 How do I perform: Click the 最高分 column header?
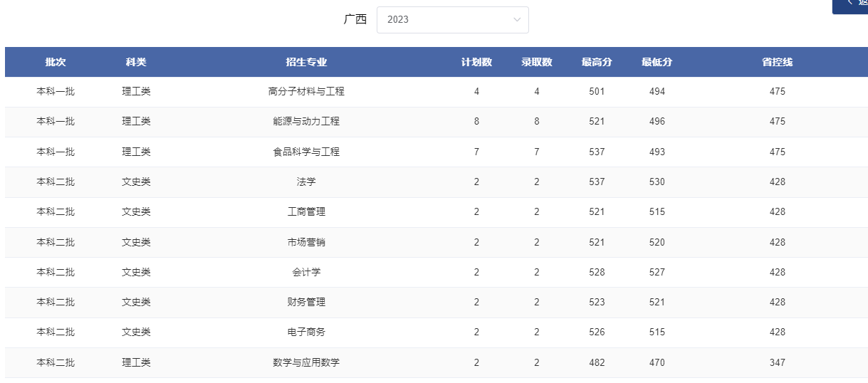coord(597,62)
